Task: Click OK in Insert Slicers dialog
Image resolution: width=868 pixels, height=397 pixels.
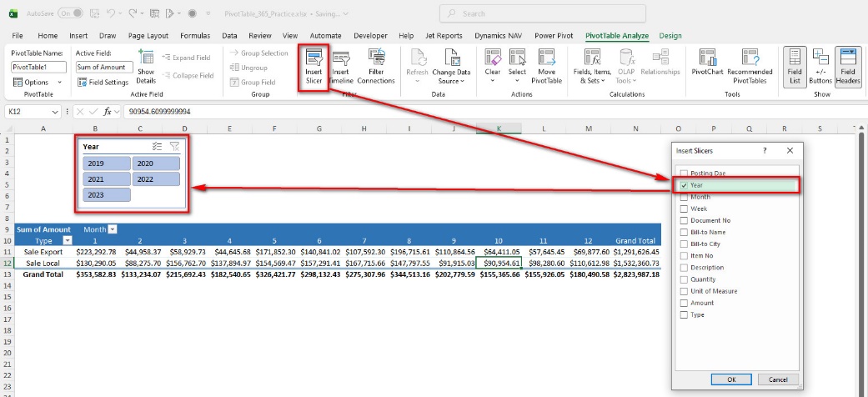Action: click(x=731, y=379)
